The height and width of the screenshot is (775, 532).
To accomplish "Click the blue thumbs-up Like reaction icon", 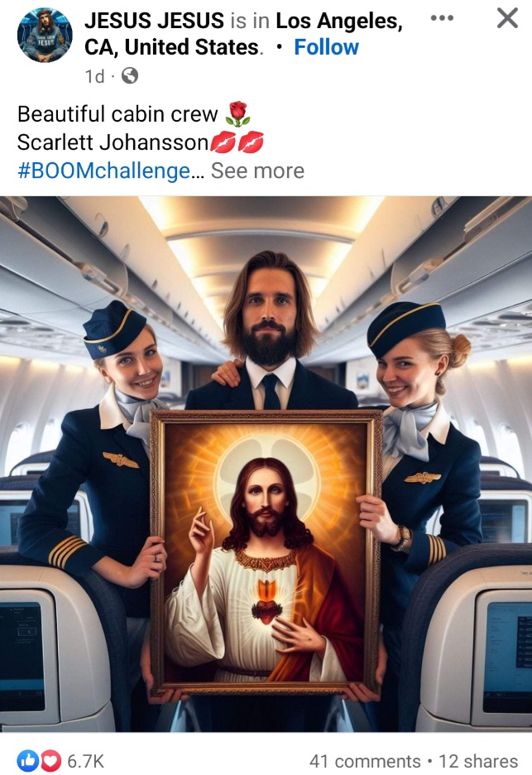I will [x=26, y=761].
